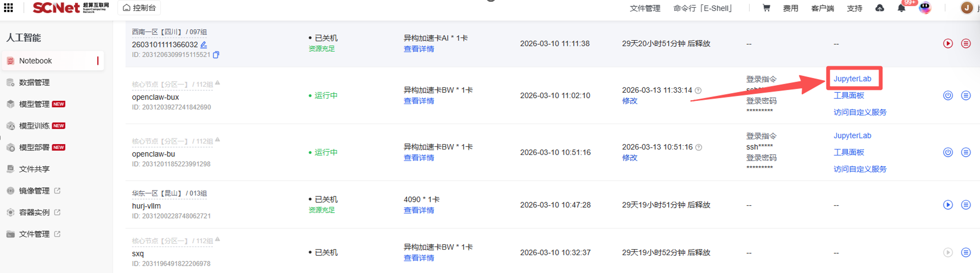Open the app grid launcher icon
The image size is (980, 273).
pyautogui.click(x=8, y=8)
